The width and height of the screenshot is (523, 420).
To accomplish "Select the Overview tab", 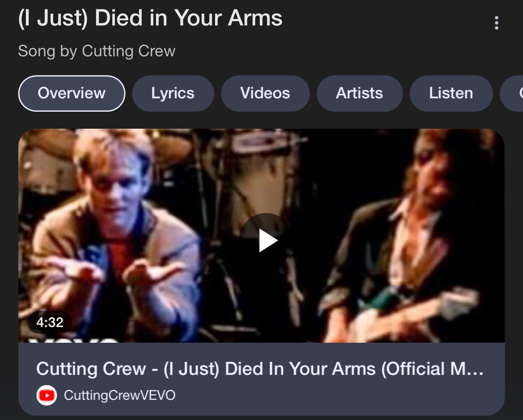I will [x=72, y=93].
